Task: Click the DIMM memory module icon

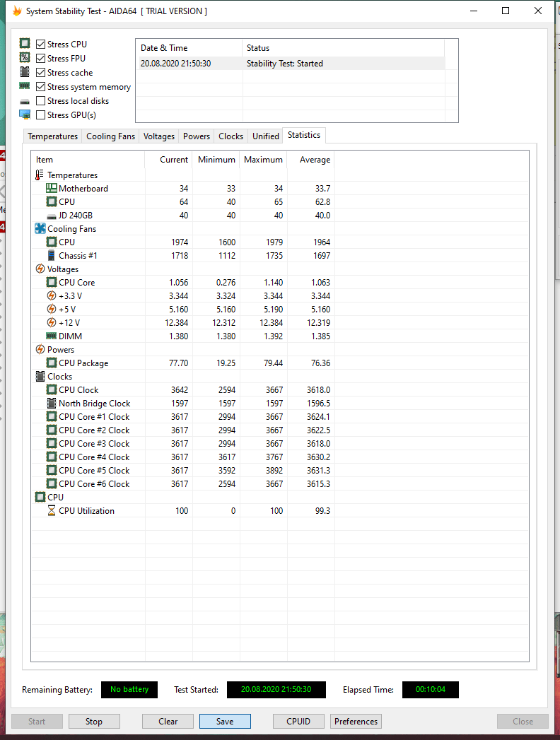Action: [52, 336]
